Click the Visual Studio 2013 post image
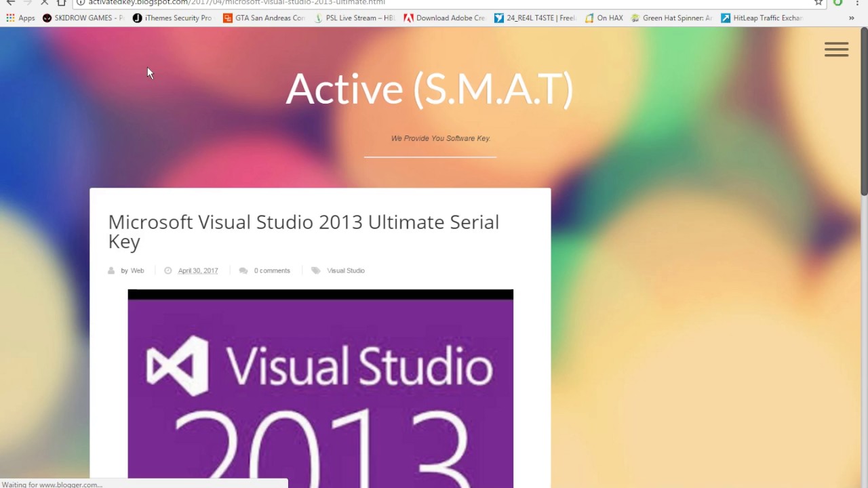The height and width of the screenshot is (488, 868). [321, 388]
